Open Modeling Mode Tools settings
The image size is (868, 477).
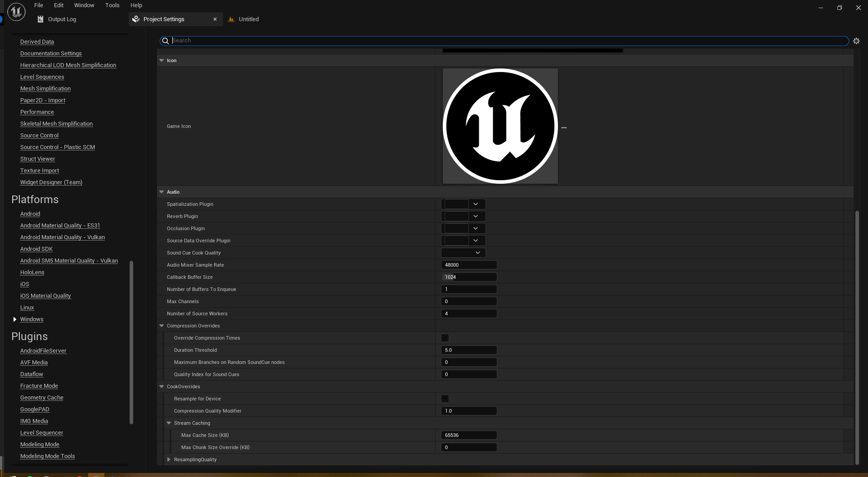coord(47,456)
